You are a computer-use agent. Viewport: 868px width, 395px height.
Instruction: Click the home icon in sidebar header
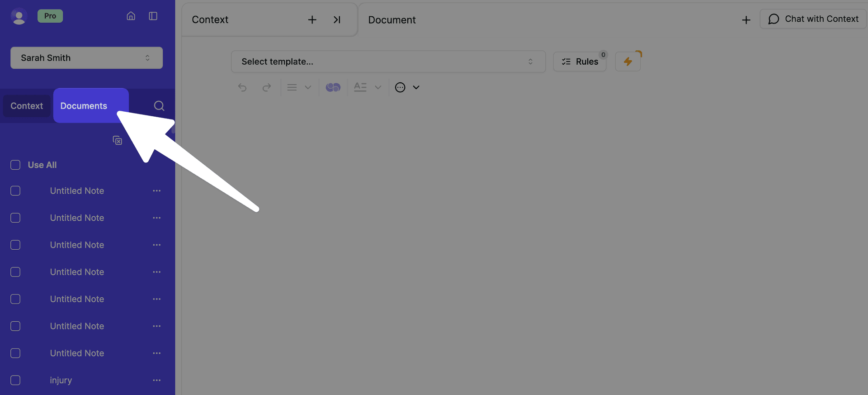click(131, 16)
